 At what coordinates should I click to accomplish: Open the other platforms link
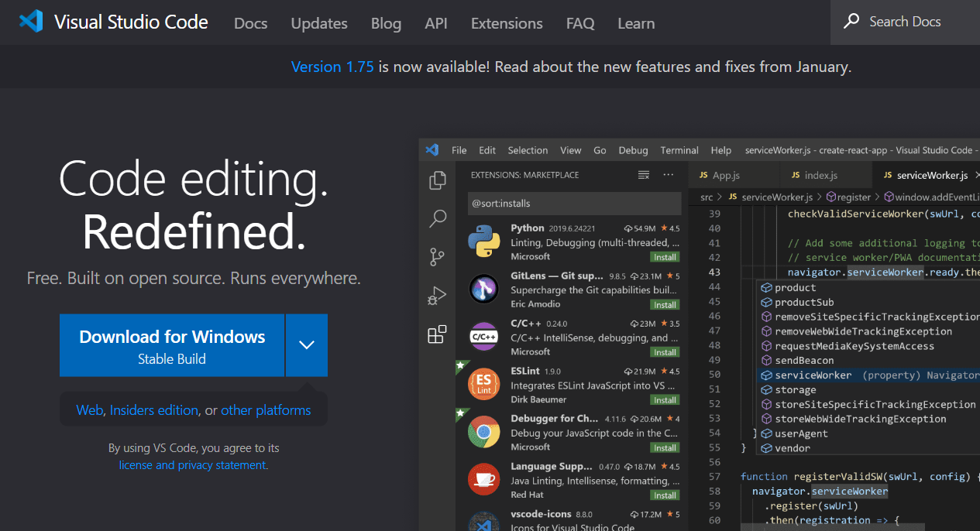[x=266, y=410]
